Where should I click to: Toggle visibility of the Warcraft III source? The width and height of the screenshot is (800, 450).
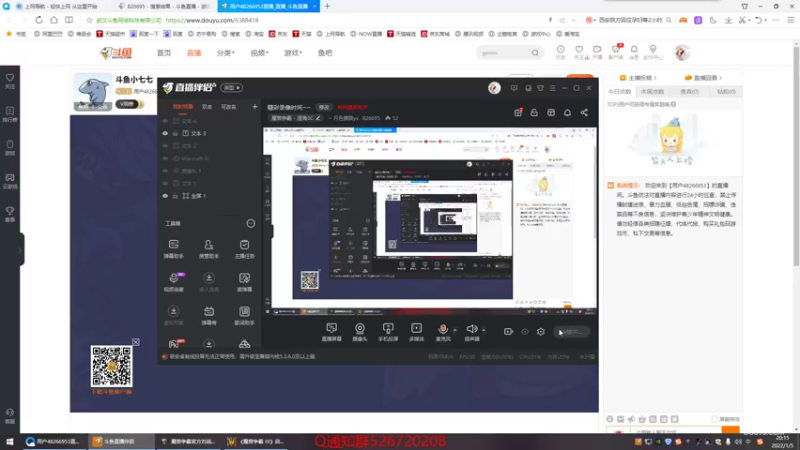point(165,158)
